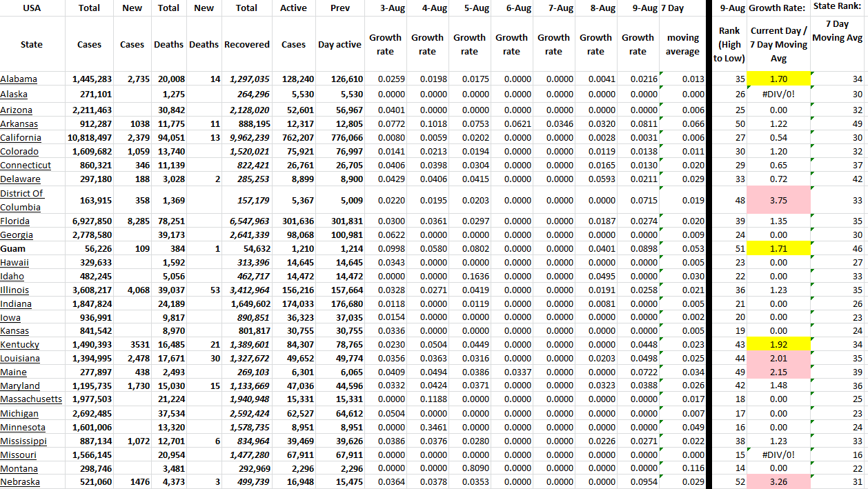This screenshot has width=868, height=489.
Task: Open the District Of Columbia link
Action: (x=21, y=200)
